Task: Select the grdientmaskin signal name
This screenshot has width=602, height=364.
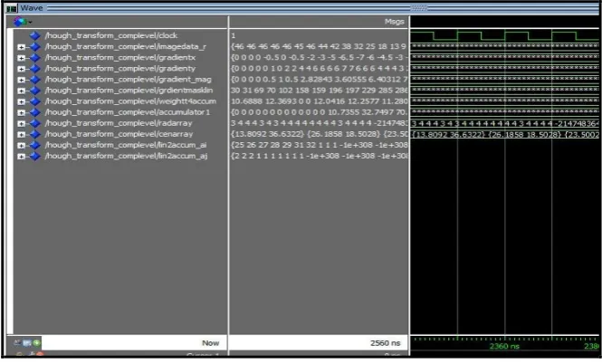Action: point(129,91)
